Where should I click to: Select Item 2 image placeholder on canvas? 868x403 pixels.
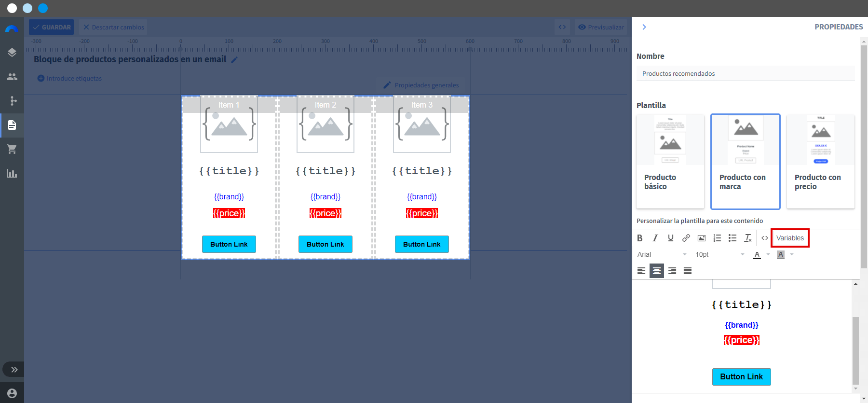coord(325,125)
